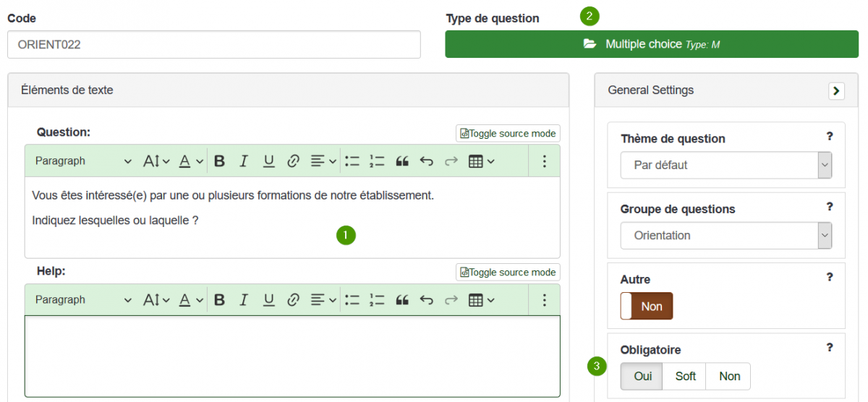Open Groupe de questions dropdown
Screen dimensions: 868x402
tap(726, 236)
